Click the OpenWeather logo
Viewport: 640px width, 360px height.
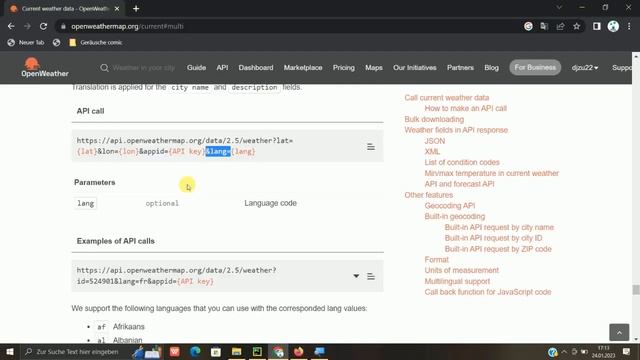click(44, 67)
